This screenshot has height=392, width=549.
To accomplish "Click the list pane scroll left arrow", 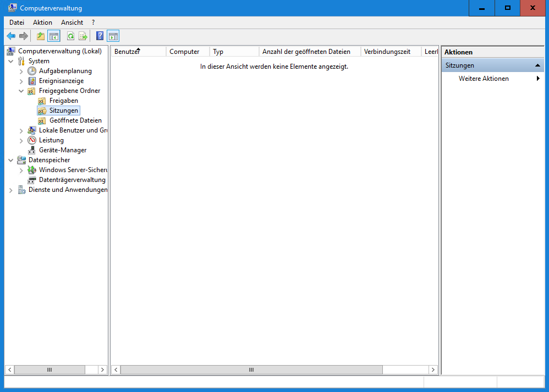I will (x=116, y=369).
